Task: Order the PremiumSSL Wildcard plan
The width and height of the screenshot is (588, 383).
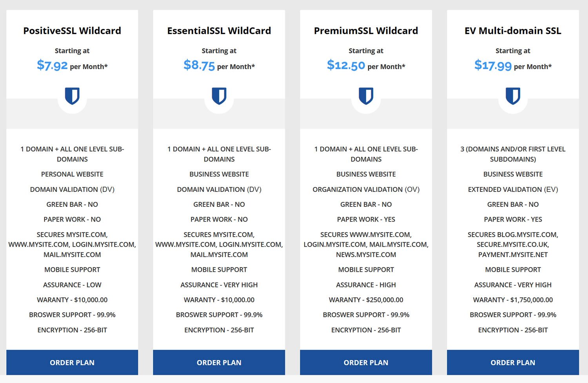Action: coord(366,363)
